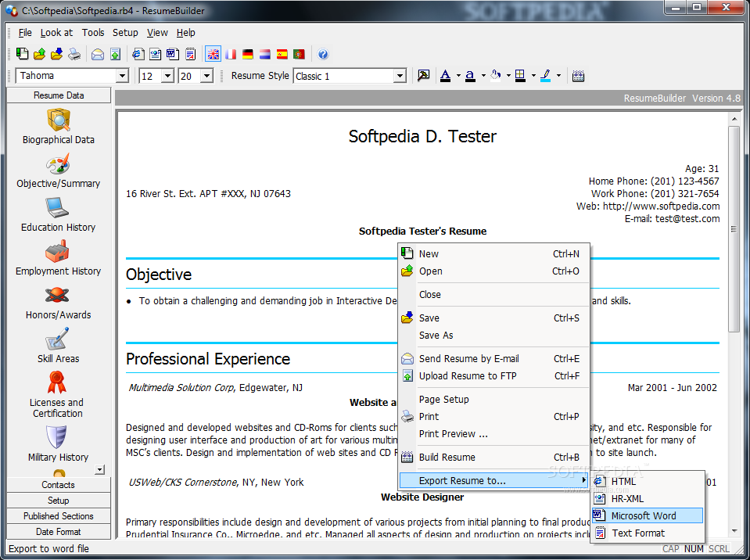Image resolution: width=750 pixels, height=560 pixels.
Task: Click the Open file toolbar icon
Action: (40, 54)
